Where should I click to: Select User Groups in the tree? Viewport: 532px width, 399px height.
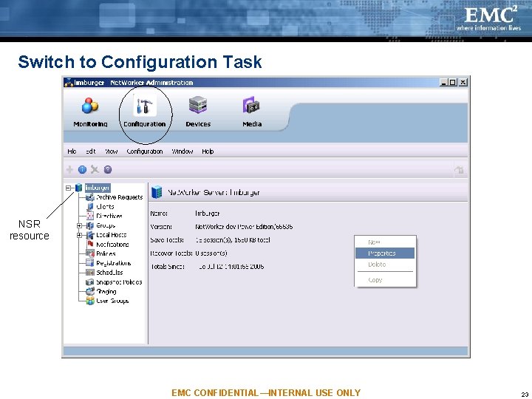(x=112, y=301)
